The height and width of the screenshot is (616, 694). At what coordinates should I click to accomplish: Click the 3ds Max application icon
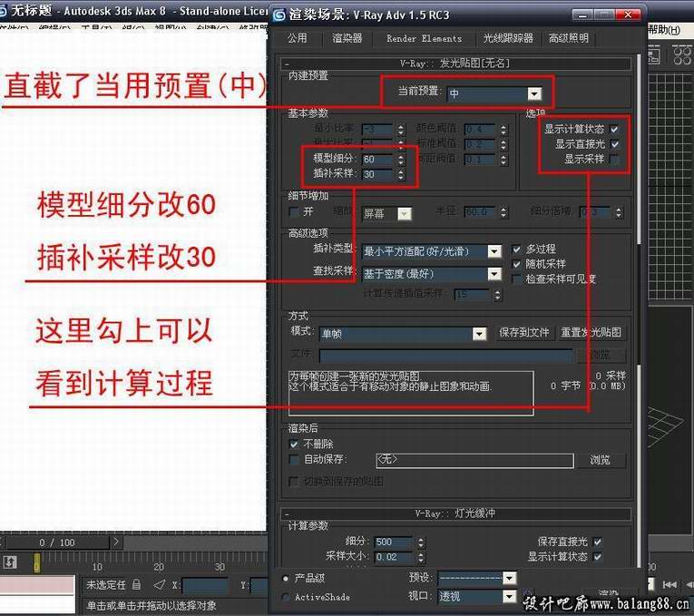pos(4,11)
